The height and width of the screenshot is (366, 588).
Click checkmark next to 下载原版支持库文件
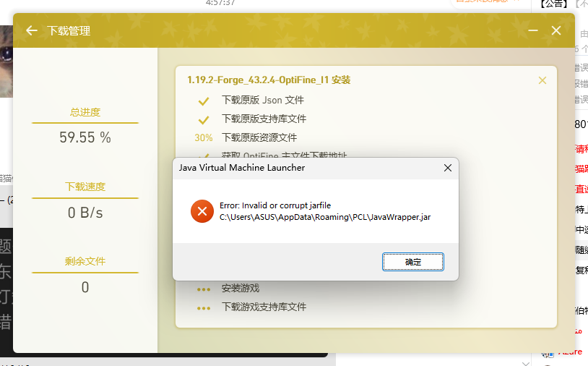click(204, 120)
